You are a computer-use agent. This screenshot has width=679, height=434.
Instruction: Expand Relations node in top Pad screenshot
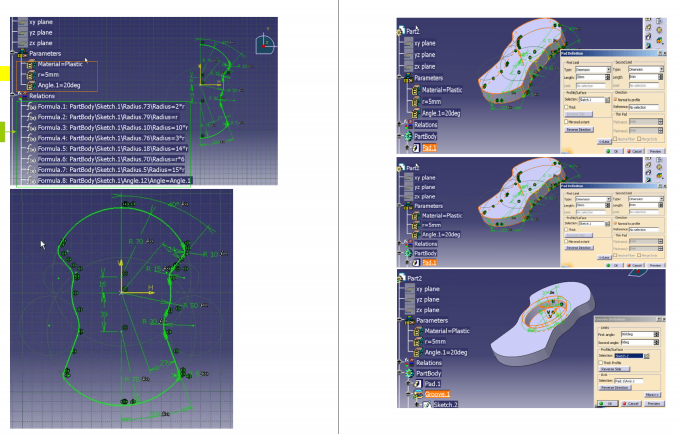(399, 125)
